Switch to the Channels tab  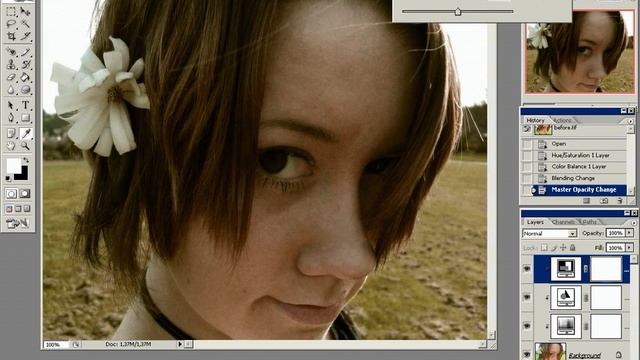tap(563, 222)
